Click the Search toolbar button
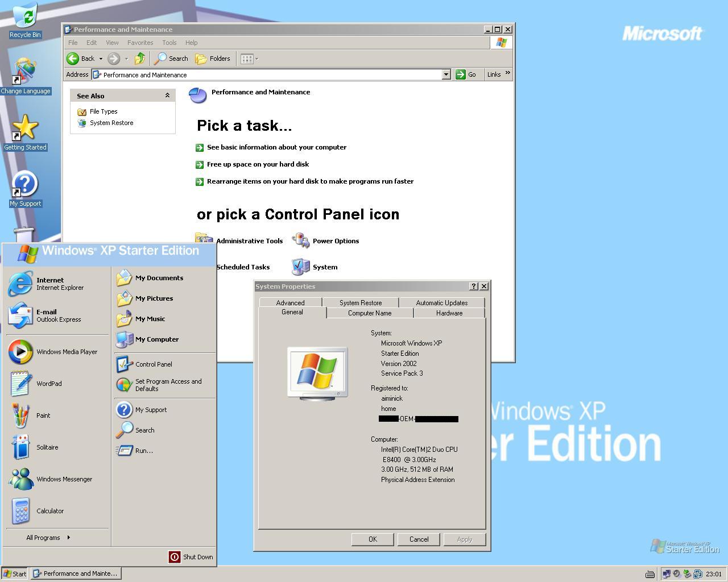 tap(172, 59)
